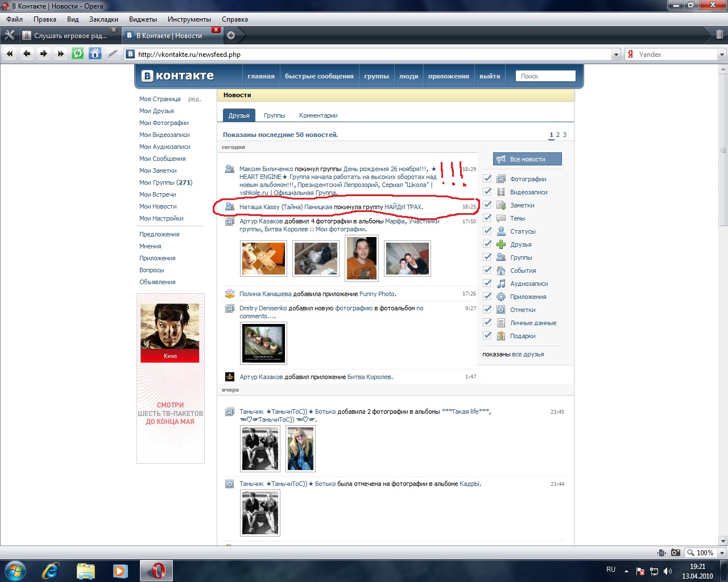
Task: Switch to the Комментарии news tab
Action: [318, 115]
